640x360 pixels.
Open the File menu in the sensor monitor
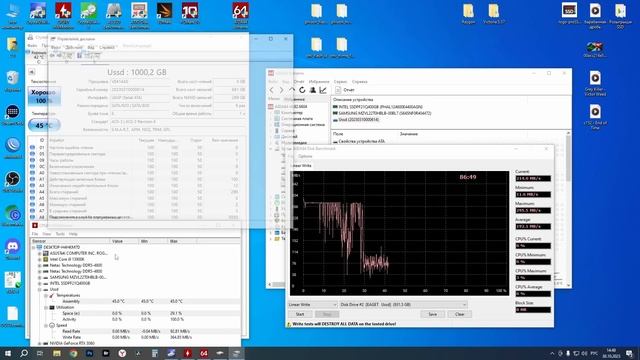[35, 234]
